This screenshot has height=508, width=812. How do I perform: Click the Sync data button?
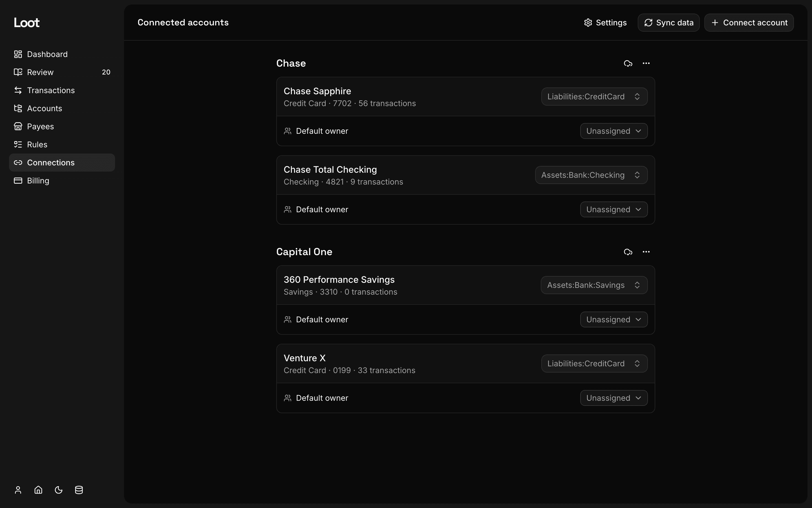pos(668,23)
